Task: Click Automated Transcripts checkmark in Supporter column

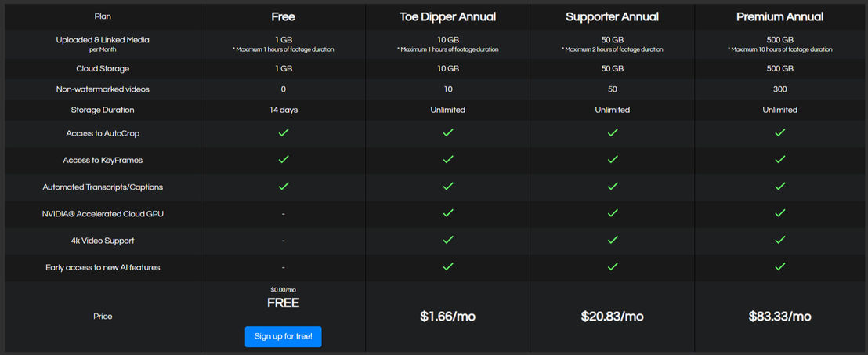Action: [x=613, y=186]
